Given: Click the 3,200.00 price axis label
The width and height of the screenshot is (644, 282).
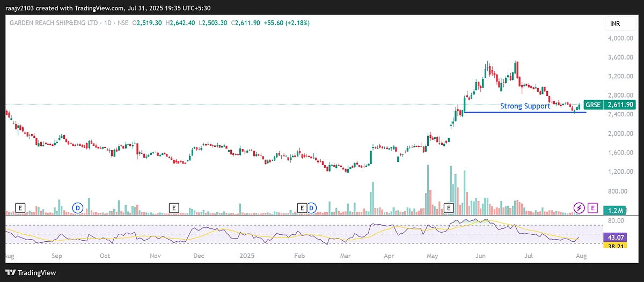Looking at the screenshot, I should [620, 77].
